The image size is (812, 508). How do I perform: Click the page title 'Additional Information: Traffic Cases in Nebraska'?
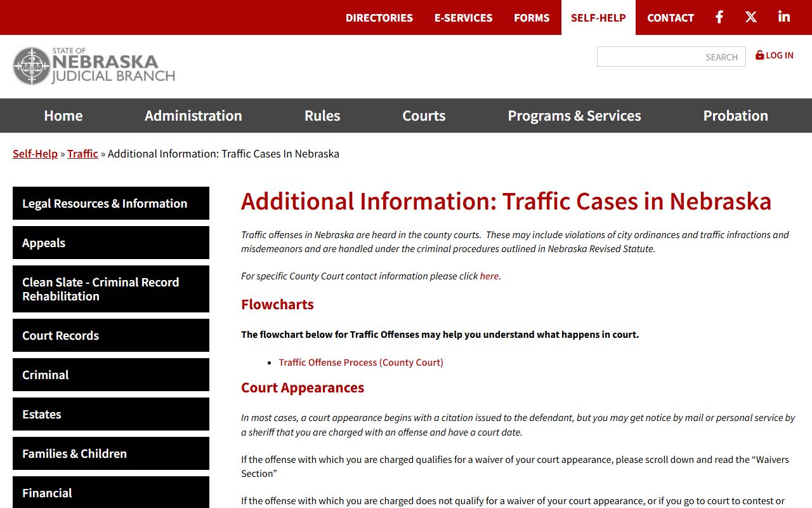506,201
